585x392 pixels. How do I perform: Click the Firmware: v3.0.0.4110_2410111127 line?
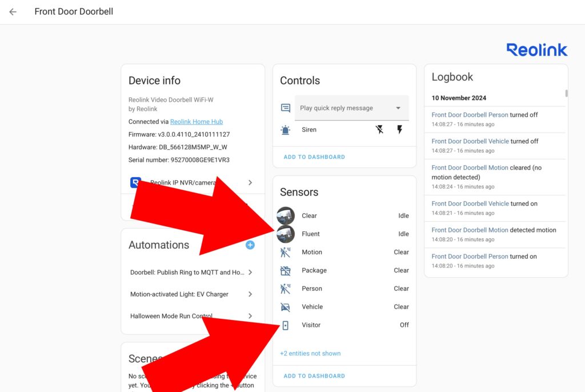point(179,134)
